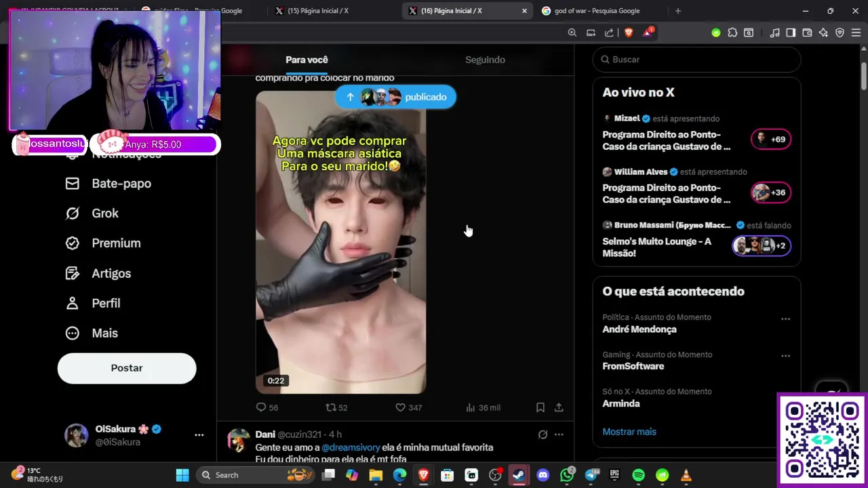Open Discord from the taskbar
Viewport: 868px width, 488px height.
(543, 475)
